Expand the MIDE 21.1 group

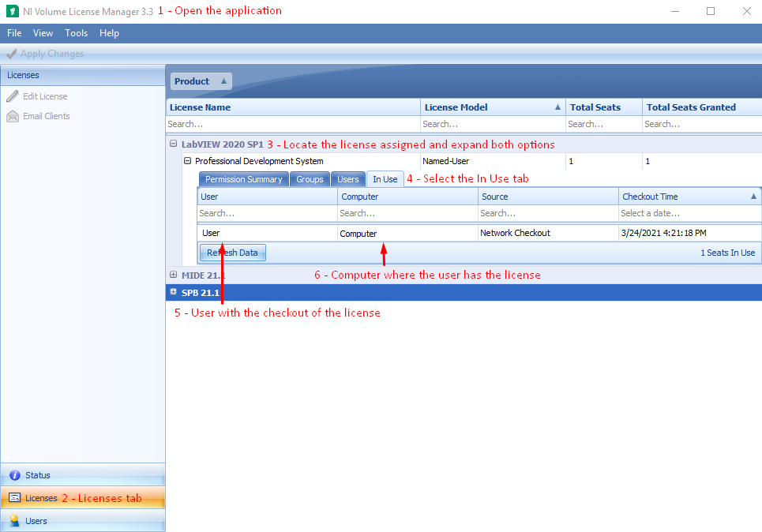(174, 275)
